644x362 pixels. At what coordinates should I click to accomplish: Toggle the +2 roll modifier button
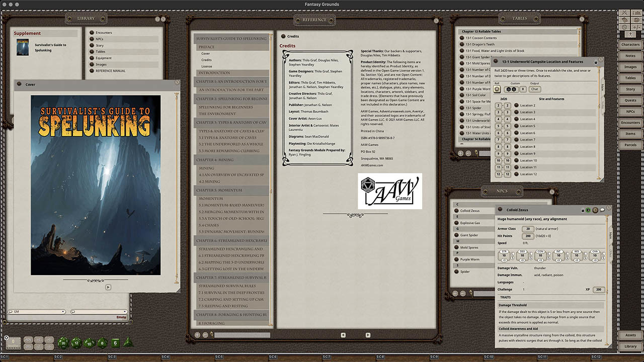pyautogui.click(x=38, y=339)
